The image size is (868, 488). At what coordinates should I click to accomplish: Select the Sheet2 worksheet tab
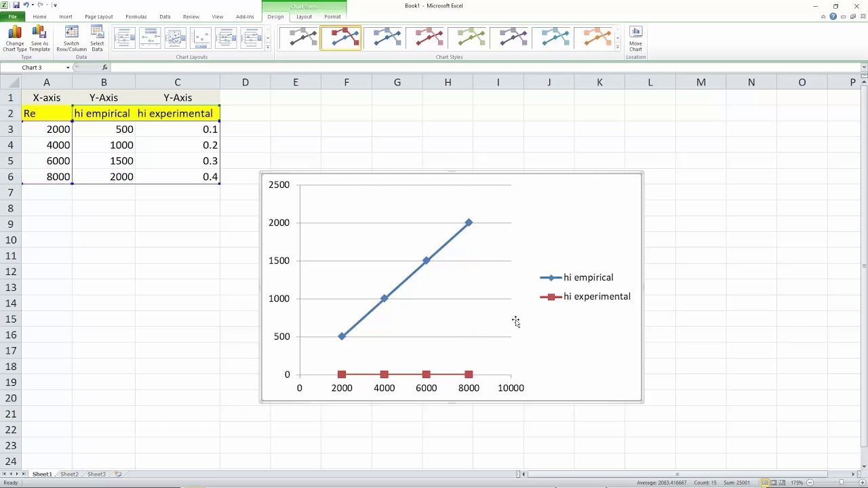[69, 474]
